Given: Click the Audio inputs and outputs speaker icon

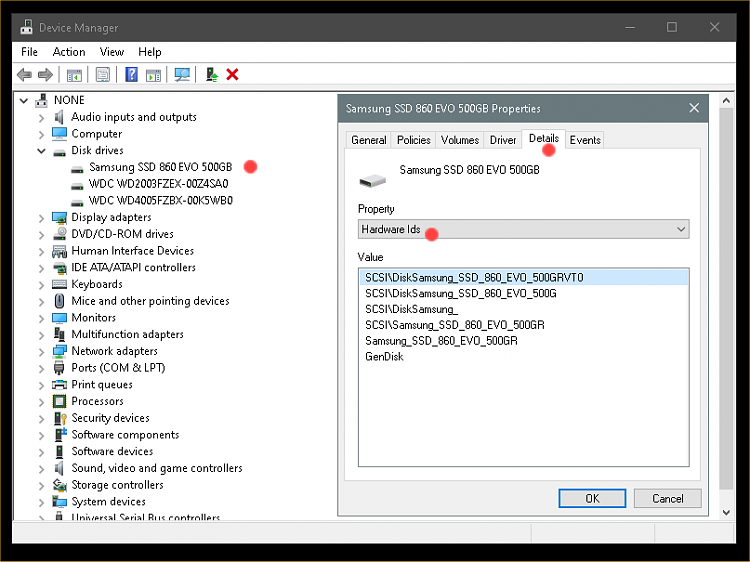Looking at the screenshot, I should point(59,117).
